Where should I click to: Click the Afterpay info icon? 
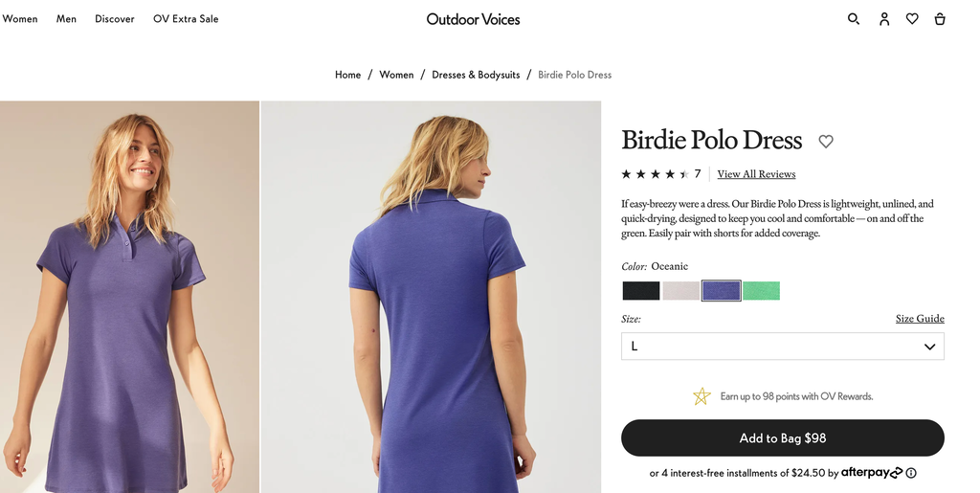pos(911,473)
